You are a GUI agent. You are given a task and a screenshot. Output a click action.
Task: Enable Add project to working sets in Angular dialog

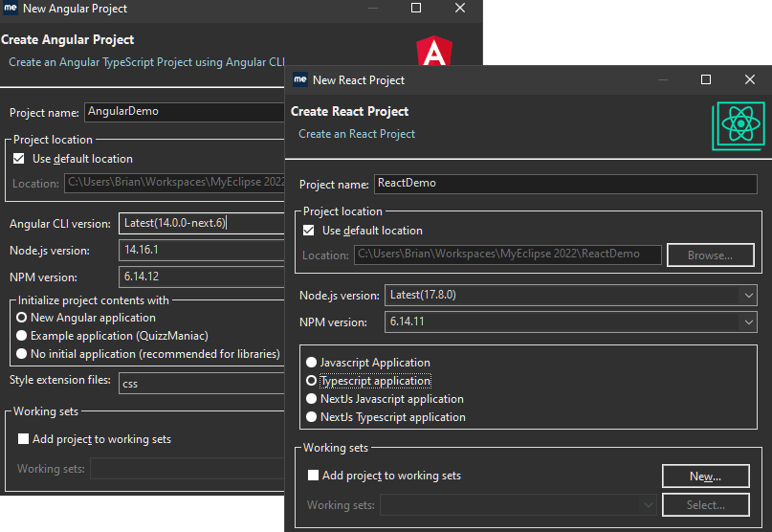(23, 439)
